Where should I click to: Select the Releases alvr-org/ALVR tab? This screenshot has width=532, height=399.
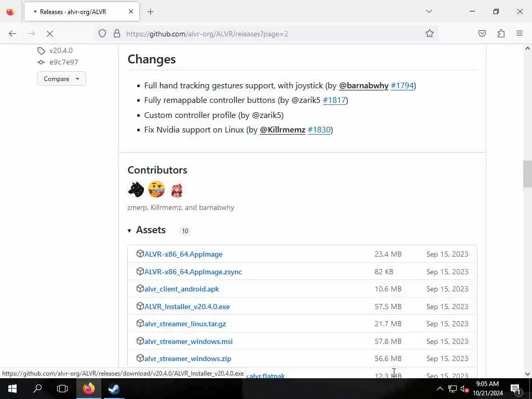82,12
